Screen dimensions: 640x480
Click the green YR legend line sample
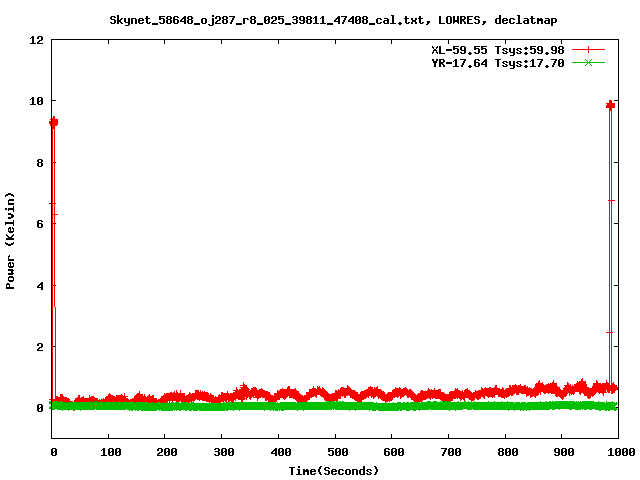[588, 63]
